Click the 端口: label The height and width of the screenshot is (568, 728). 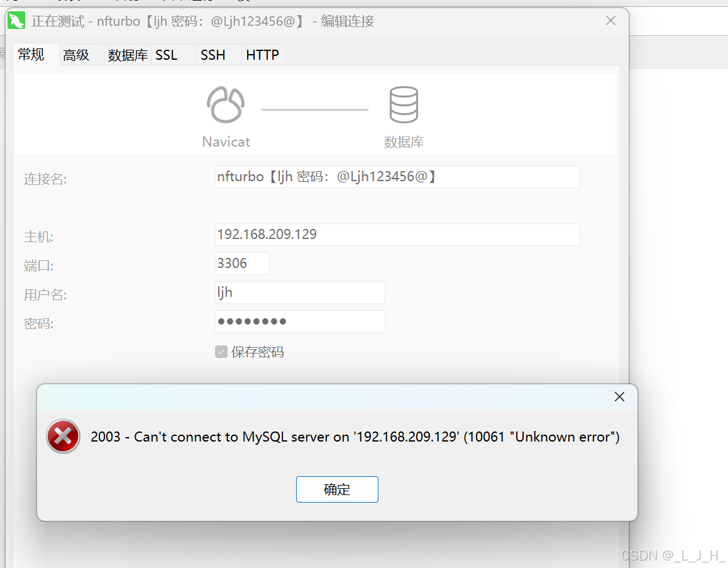click(38, 265)
